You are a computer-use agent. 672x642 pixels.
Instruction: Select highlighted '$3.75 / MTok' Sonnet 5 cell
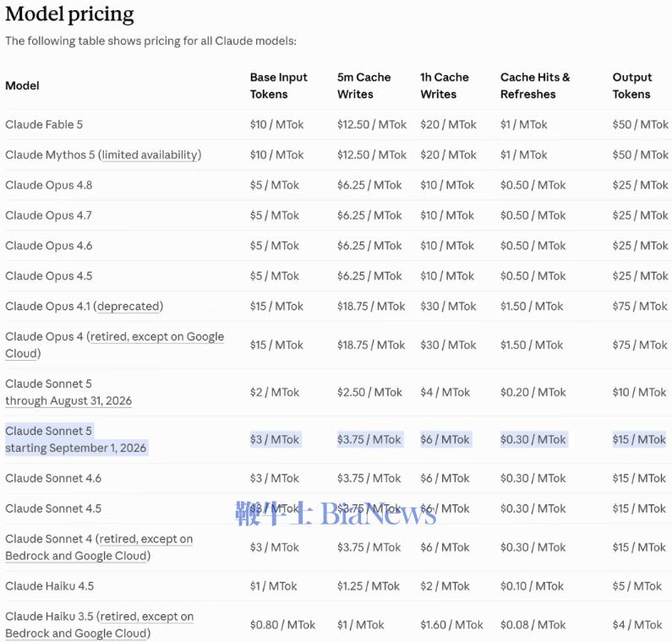click(x=370, y=439)
